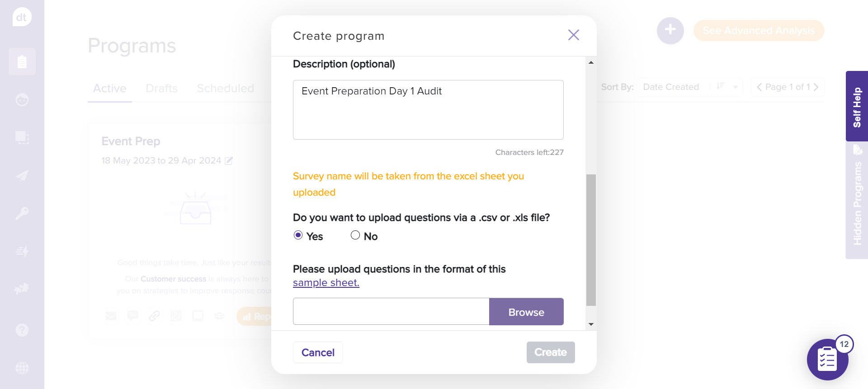Select No for uploading questions file
This screenshot has width=868, height=389.
click(355, 235)
